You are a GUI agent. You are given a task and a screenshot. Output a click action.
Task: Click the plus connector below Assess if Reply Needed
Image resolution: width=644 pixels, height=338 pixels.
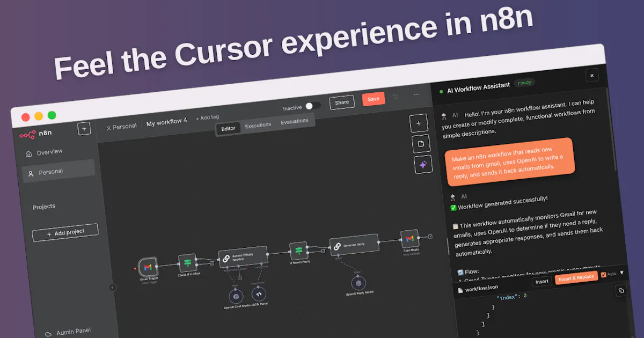239,277
